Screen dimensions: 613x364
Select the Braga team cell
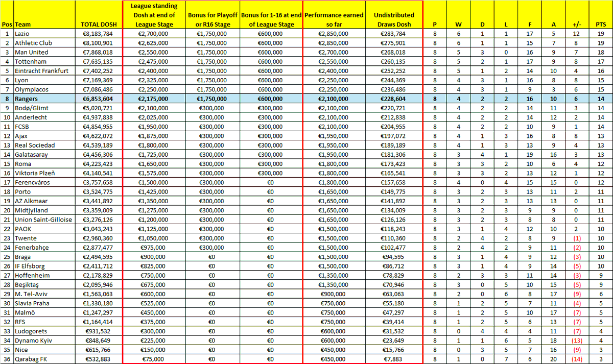pos(44,256)
